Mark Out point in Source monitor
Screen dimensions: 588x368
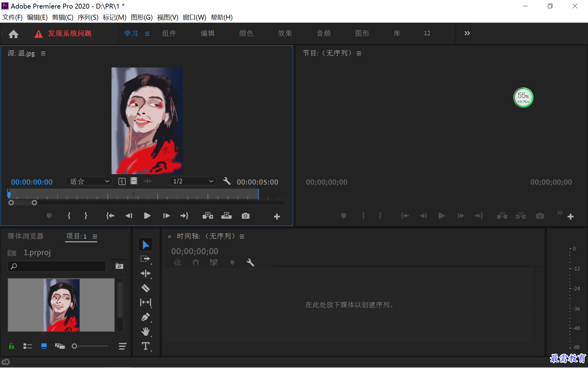tap(86, 216)
